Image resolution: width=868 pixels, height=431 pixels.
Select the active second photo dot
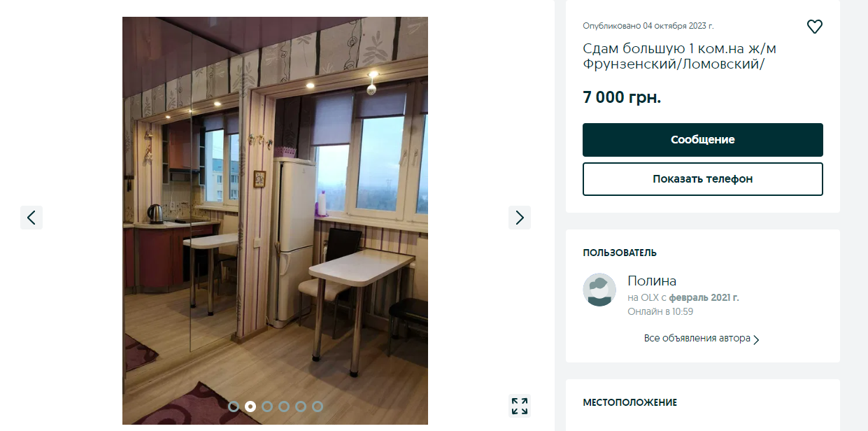250,406
